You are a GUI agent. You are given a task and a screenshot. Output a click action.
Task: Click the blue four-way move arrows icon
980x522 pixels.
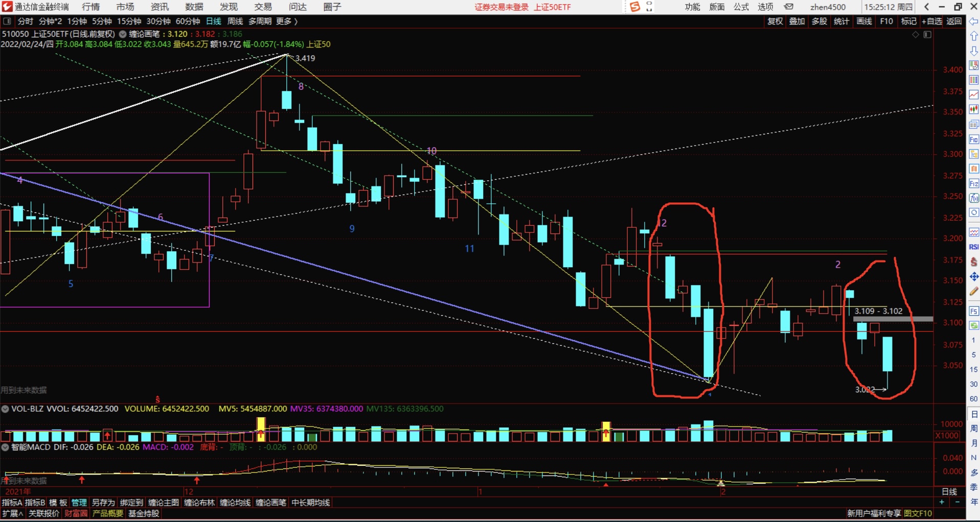pos(974,276)
